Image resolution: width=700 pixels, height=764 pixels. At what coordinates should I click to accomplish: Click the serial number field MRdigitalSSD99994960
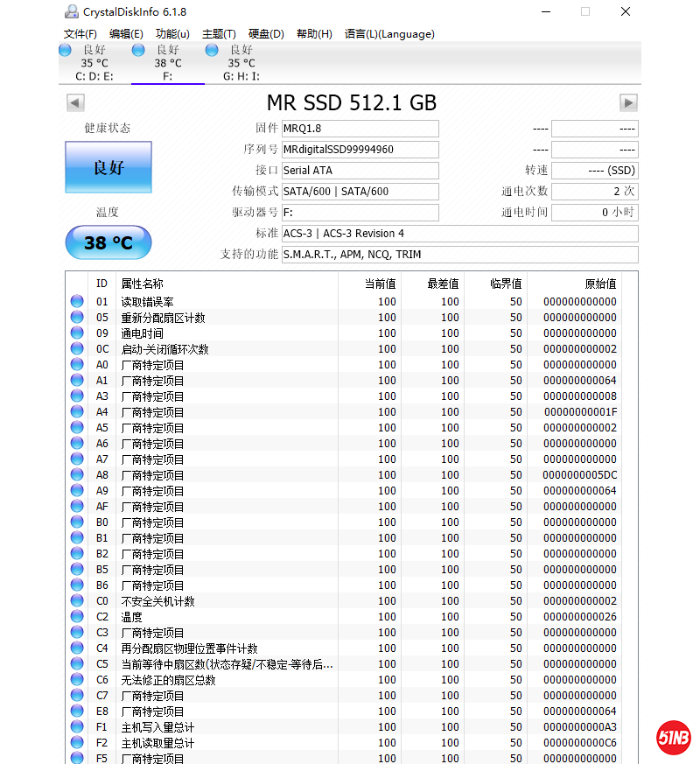pyautogui.click(x=360, y=150)
